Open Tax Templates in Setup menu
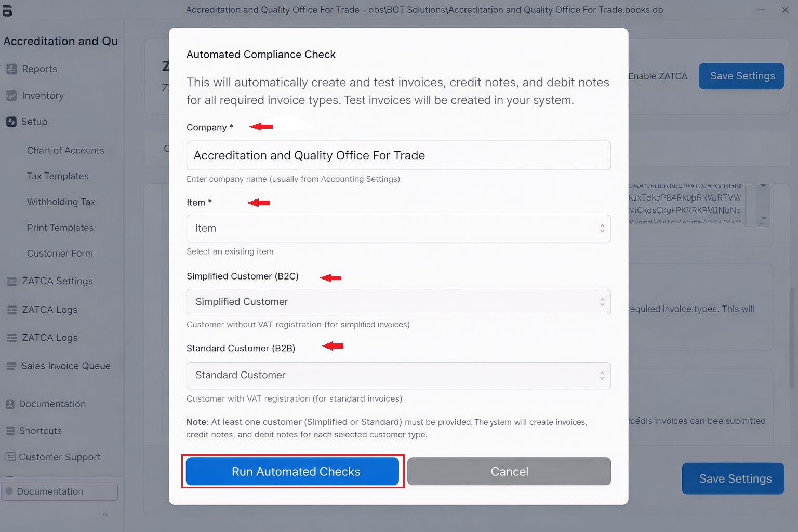Image resolution: width=798 pixels, height=532 pixels. click(58, 176)
